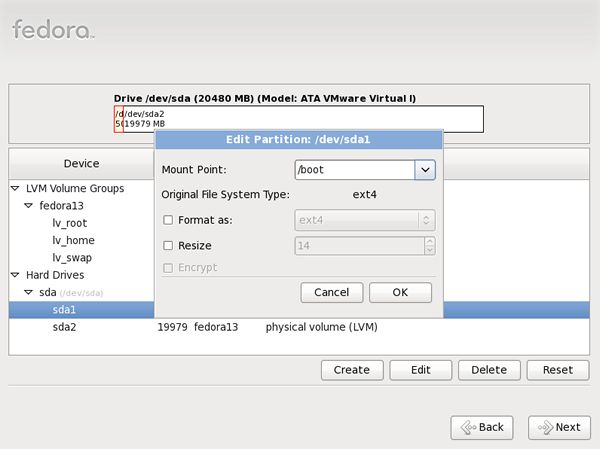This screenshot has height=449, width=600.
Task: Click the /boot mount point field
Action: pyautogui.click(x=355, y=170)
